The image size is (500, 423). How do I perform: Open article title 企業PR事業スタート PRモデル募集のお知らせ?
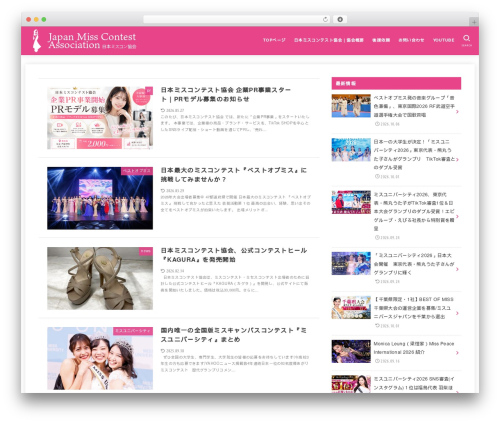(226, 94)
